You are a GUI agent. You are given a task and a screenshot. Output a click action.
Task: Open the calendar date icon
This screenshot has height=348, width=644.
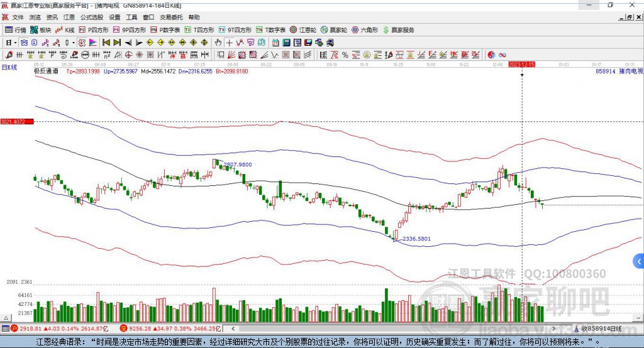pos(275,43)
